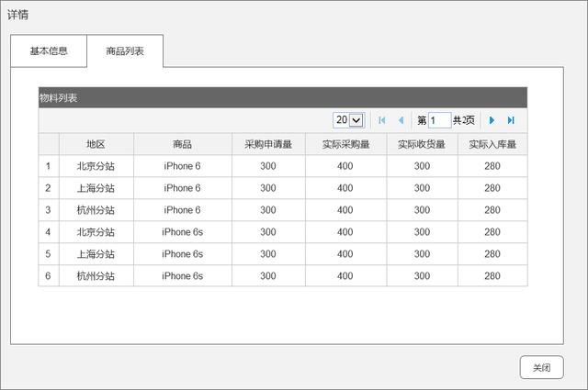Focus the page number input field
The width and height of the screenshot is (588, 390).
pos(439,120)
